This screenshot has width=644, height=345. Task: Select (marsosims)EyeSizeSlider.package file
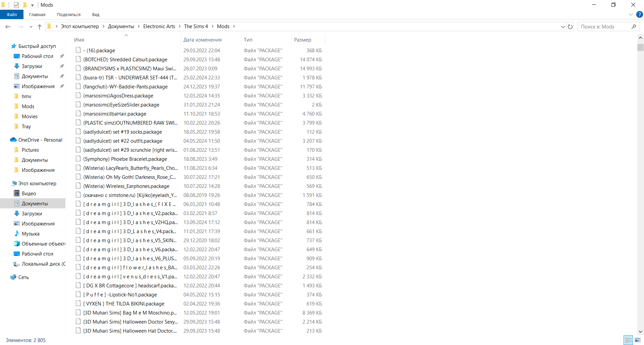point(121,105)
